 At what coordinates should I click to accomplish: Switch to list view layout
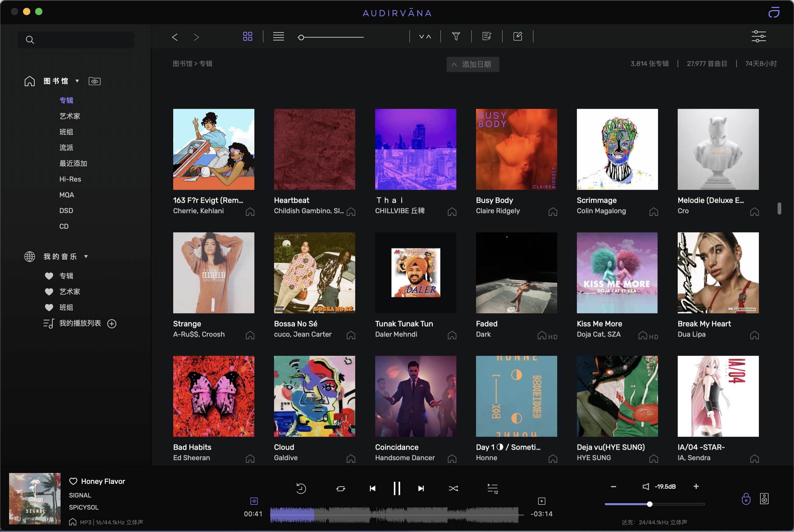278,36
